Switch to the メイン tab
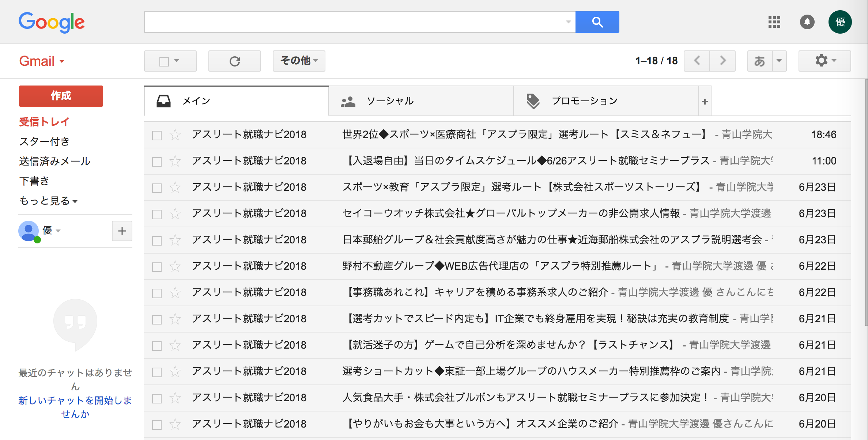This screenshot has height=440, width=868. (237, 101)
